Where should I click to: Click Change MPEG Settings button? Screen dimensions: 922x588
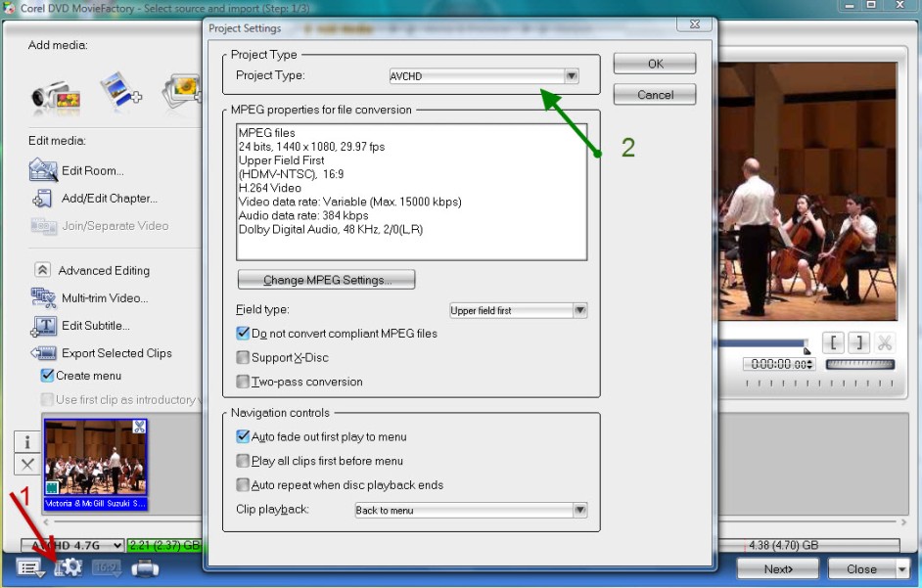(326, 280)
